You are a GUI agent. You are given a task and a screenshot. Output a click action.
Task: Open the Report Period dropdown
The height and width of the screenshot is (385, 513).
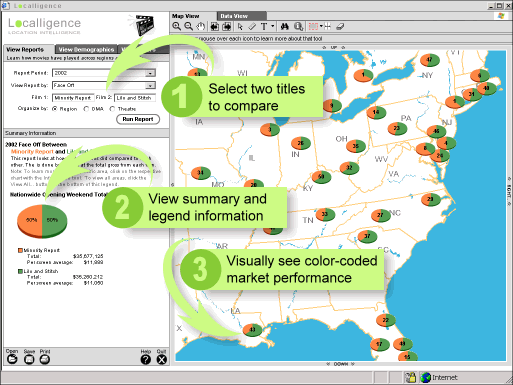pyautogui.click(x=150, y=73)
